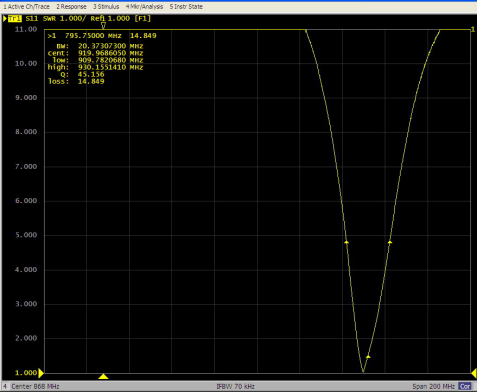Click the IFBW 70 kHz field
477x392 pixels.
click(x=235, y=387)
